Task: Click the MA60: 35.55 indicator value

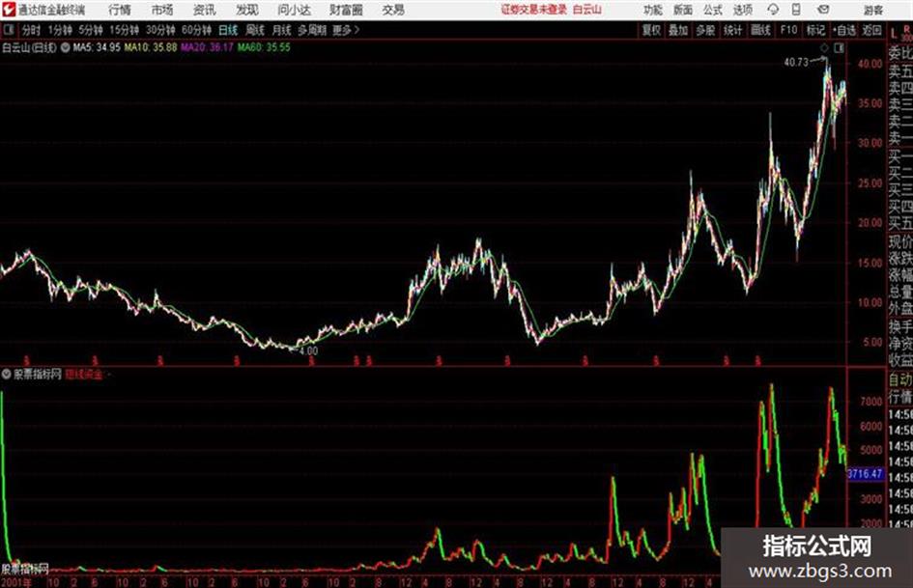Action: [x=263, y=47]
